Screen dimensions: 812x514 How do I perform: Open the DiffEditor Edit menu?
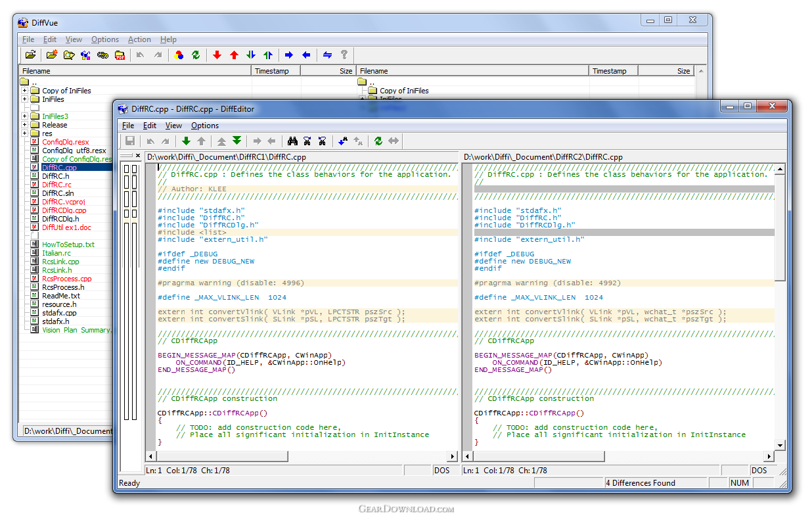(x=150, y=126)
